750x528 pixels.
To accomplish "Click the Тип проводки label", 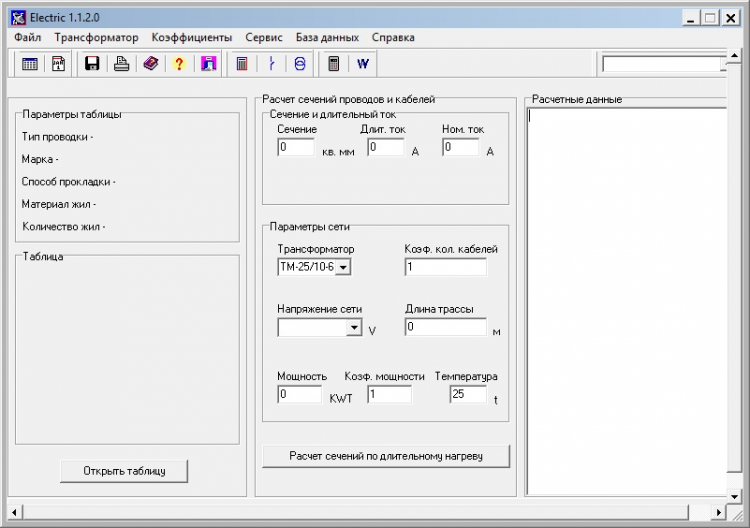I will click(57, 137).
